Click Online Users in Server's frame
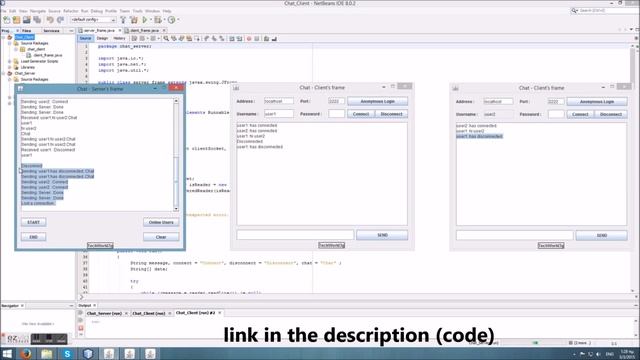 coord(161,222)
